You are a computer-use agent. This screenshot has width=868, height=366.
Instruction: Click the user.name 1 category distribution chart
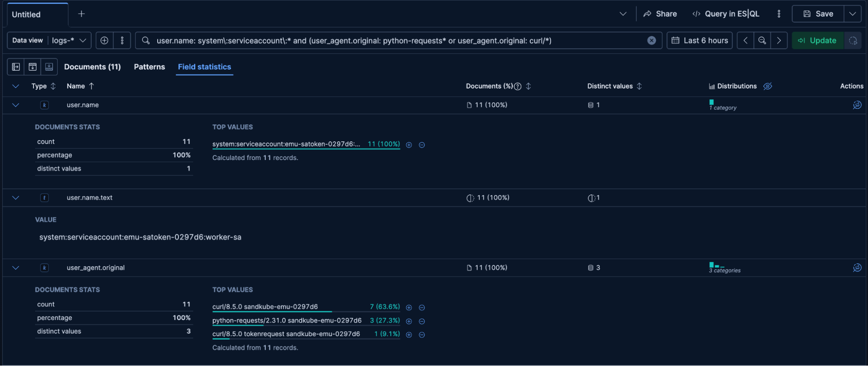tap(723, 105)
